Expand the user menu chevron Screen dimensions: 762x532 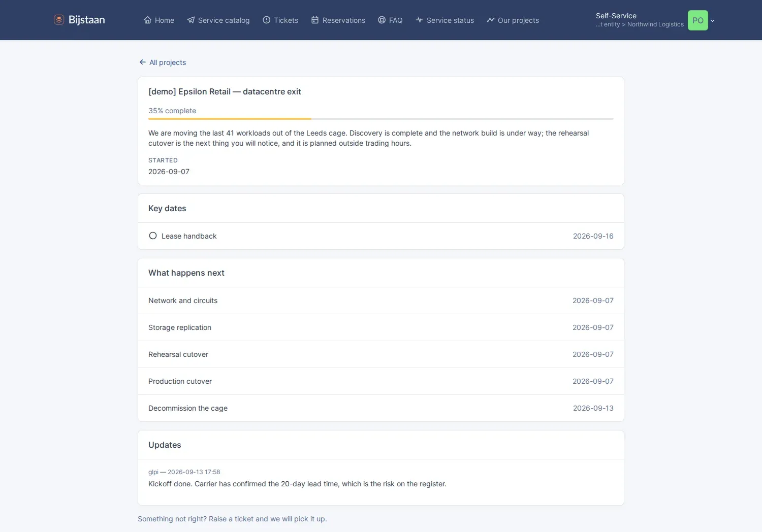point(713,21)
